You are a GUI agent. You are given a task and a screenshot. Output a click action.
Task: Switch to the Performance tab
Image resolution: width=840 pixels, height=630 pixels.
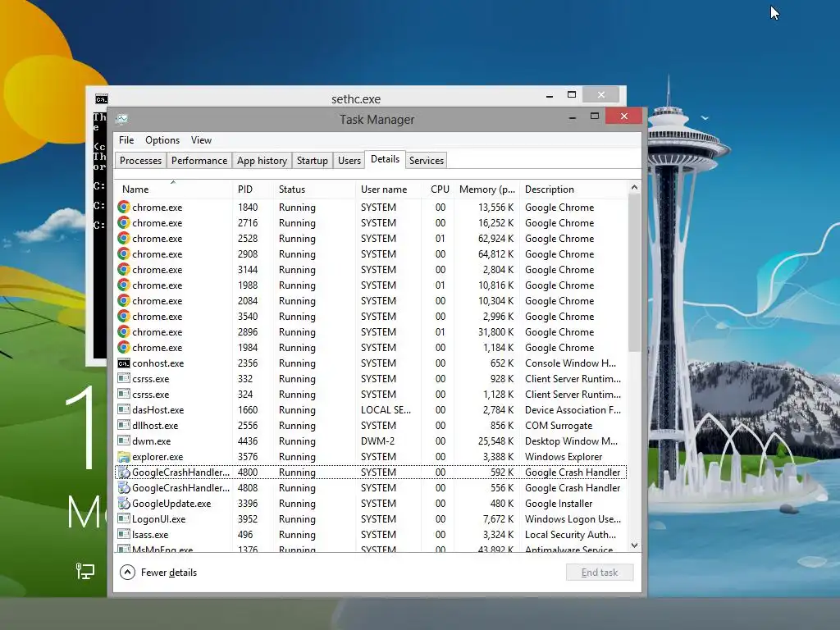coord(199,160)
